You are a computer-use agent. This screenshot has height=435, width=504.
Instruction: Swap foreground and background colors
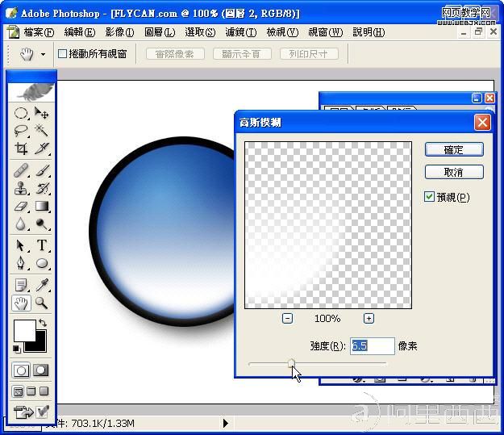coord(43,322)
